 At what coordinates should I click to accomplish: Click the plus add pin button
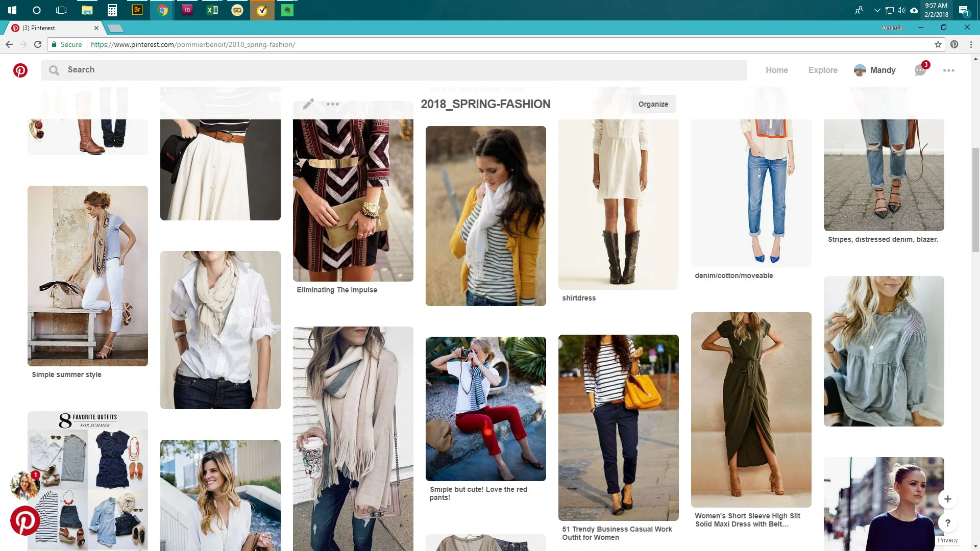[x=948, y=499]
